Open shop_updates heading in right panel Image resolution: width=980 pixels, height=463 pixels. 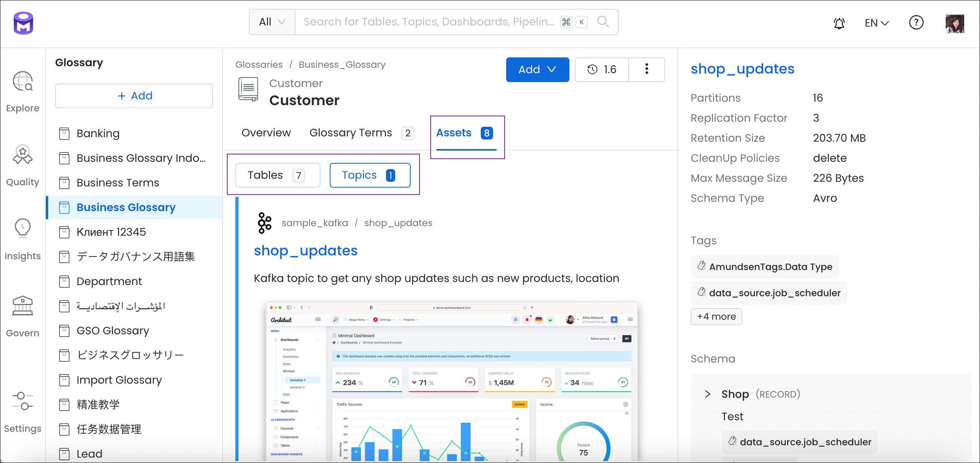(x=743, y=69)
